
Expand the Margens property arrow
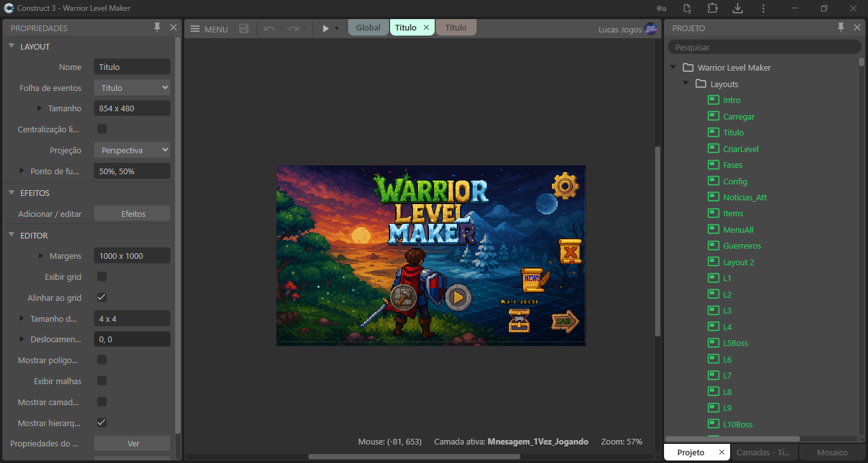click(39, 256)
